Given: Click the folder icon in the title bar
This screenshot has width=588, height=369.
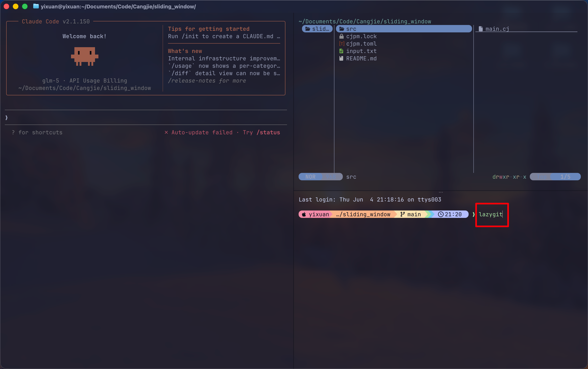Looking at the screenshot, I should (36, 6).
